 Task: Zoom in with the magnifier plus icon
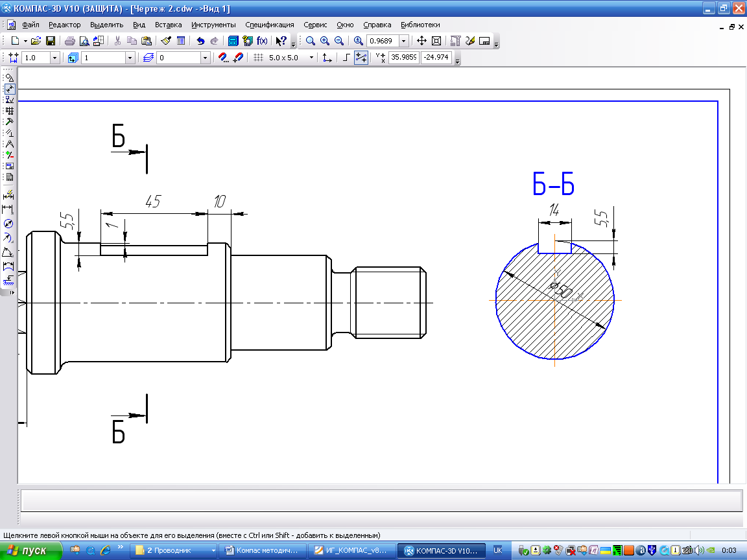(x=325, y=41)
